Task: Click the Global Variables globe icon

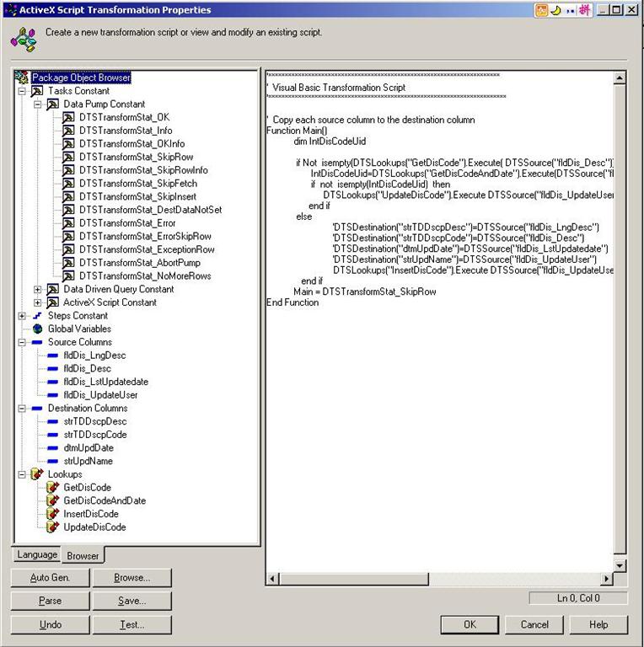Action: pyautogui.click(x=37, y=329)
